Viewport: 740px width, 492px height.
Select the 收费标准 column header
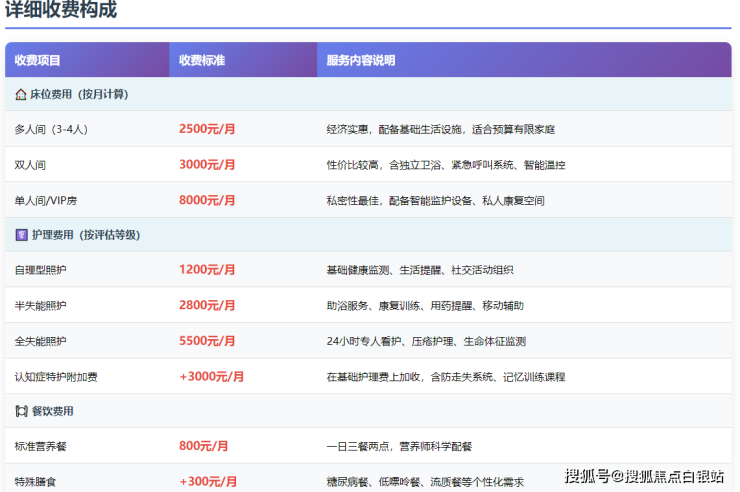(202, 60)
